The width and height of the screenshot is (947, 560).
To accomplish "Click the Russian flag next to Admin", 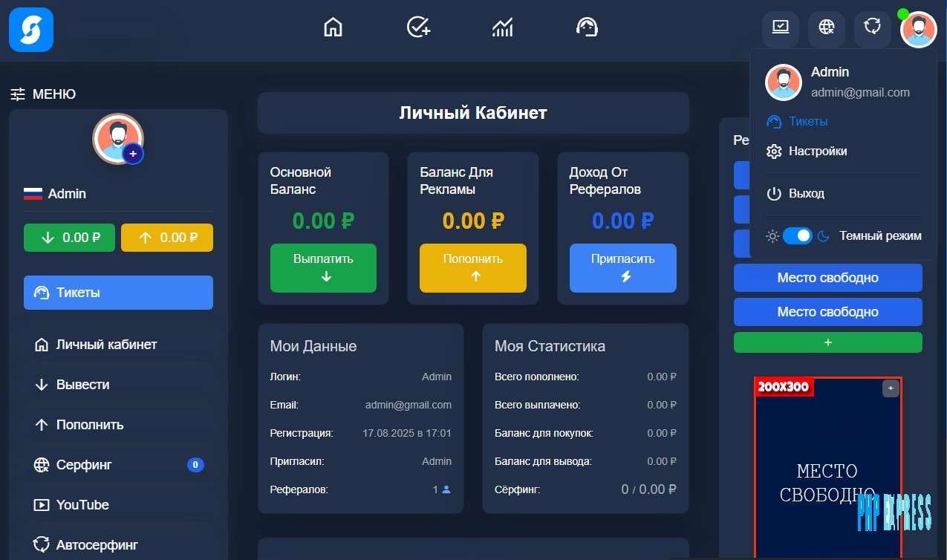I will pyautogui.click(x=33, y=194).
